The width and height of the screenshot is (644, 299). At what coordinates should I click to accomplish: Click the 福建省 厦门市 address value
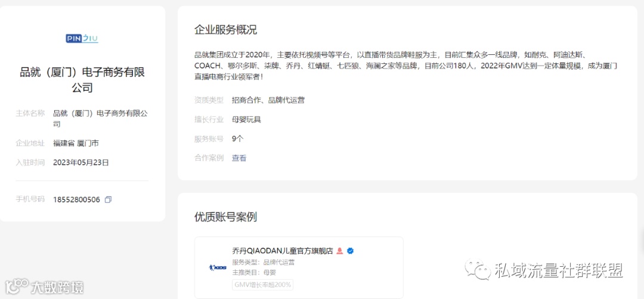(x=76, y=143)
